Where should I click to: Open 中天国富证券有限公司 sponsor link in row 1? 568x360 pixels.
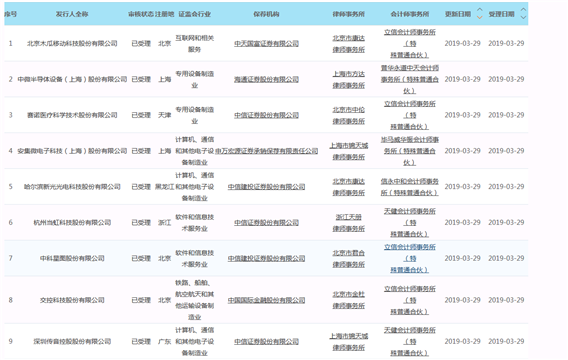point(266,43)
